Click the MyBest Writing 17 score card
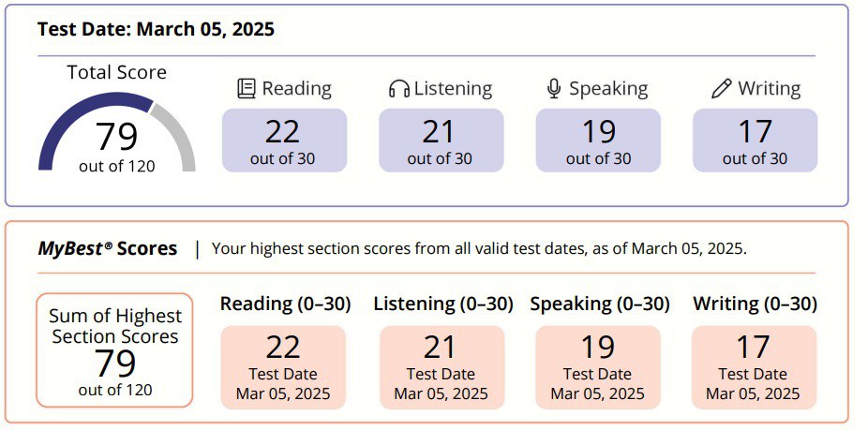Viewport: 868px width, 430px height. pyautogui.click(x=754, y=367)
